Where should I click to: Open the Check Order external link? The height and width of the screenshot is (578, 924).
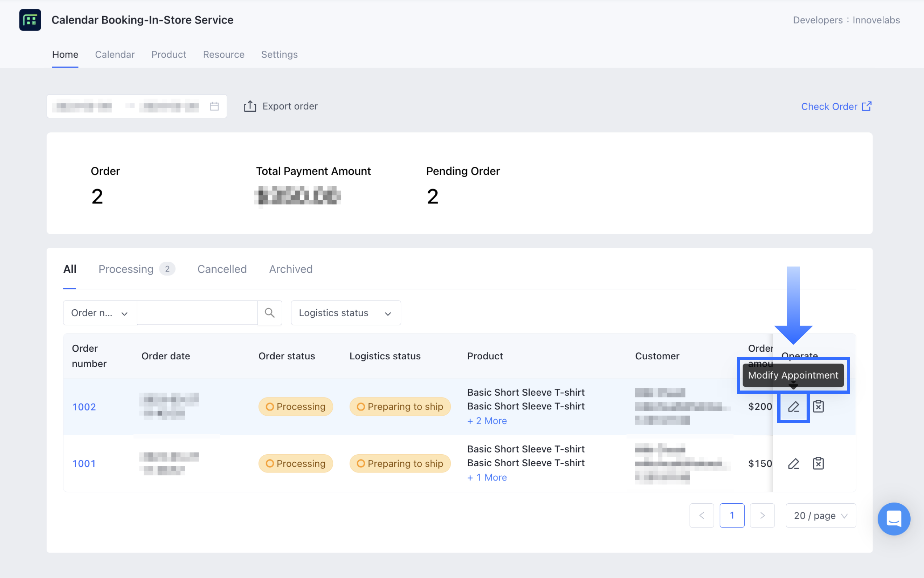pyautogui.click(x=836, y=106)
